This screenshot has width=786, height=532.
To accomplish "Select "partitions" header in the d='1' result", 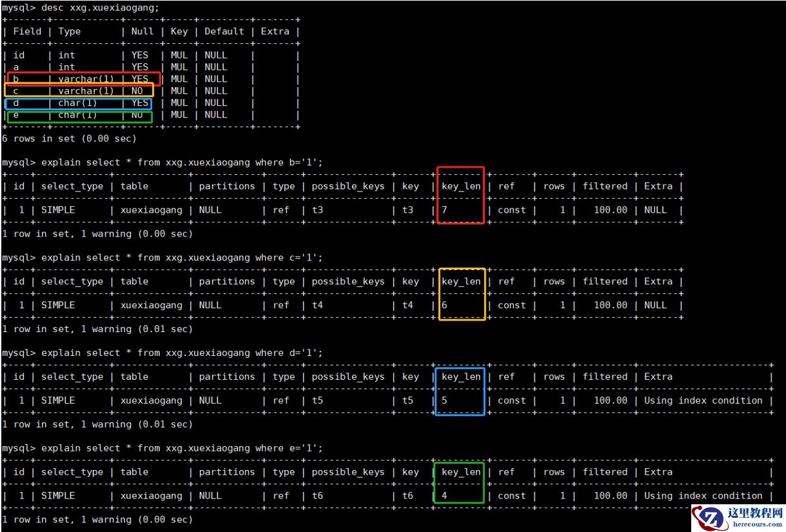I will coord(227,377).
